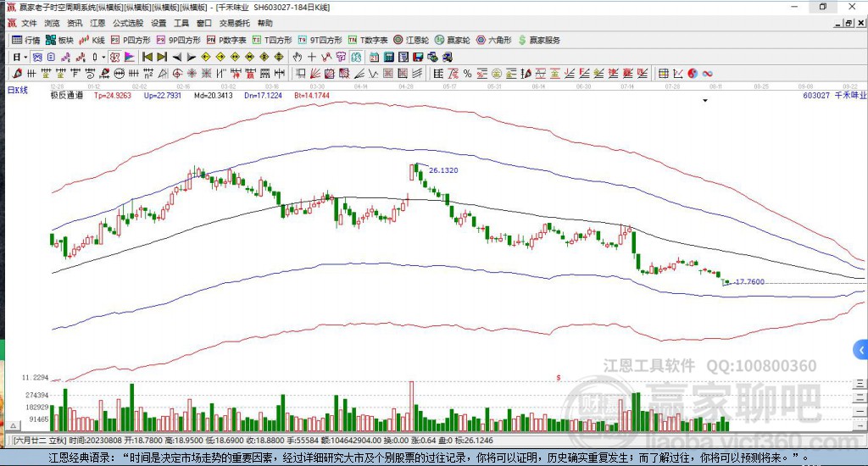Screen dimensions: 868x466
Task: Click the percent % tool icon
Action: (467, 73)
